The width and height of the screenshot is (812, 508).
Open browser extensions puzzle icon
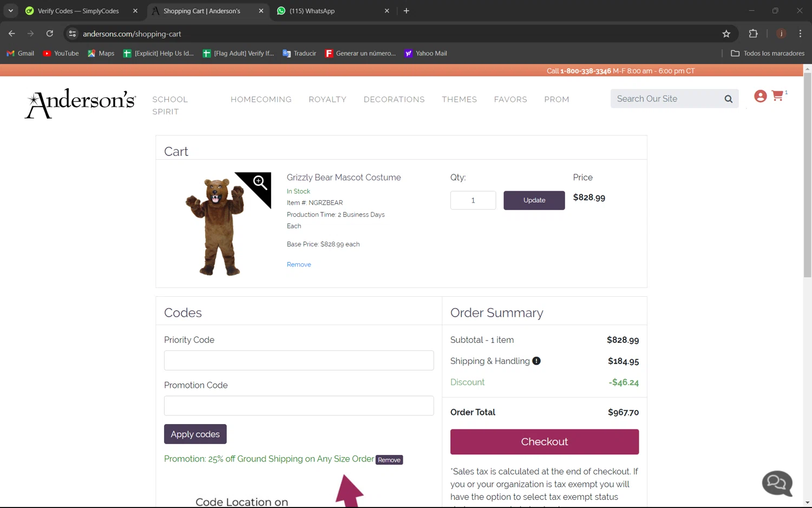(753, 34)
